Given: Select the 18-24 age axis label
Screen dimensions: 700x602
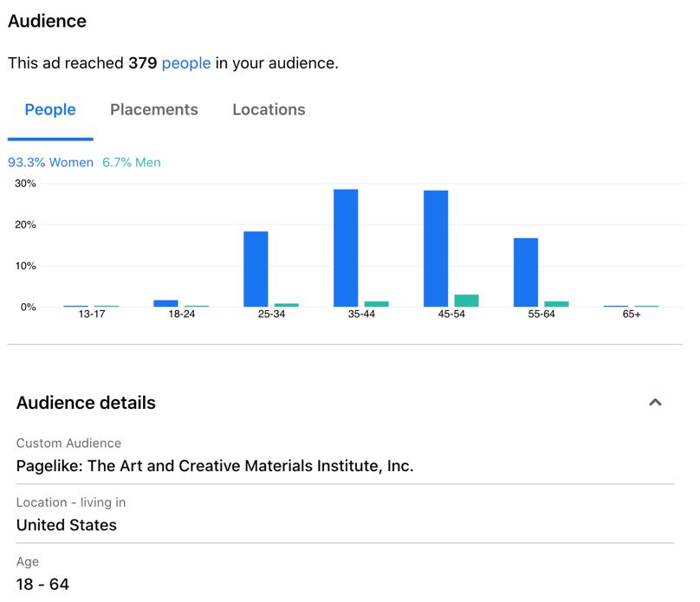Looking at the screenshot, I should pyautogui.click(x=182, y=314).
